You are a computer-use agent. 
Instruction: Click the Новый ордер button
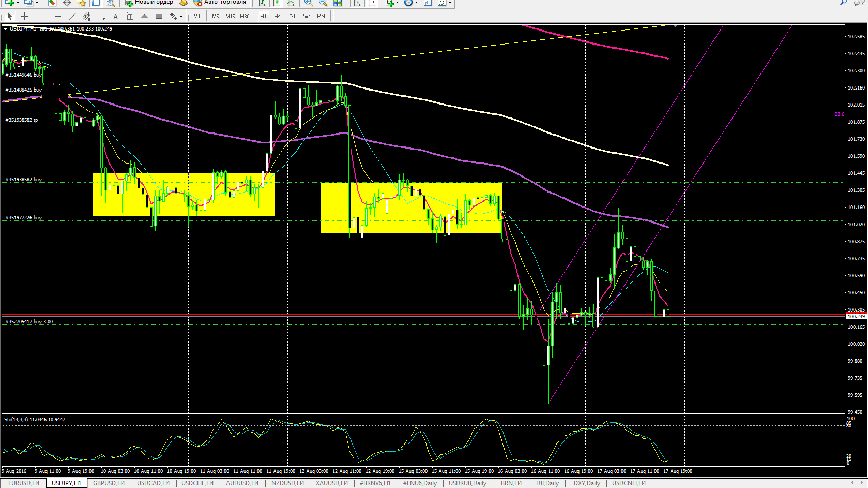[149, 3]
